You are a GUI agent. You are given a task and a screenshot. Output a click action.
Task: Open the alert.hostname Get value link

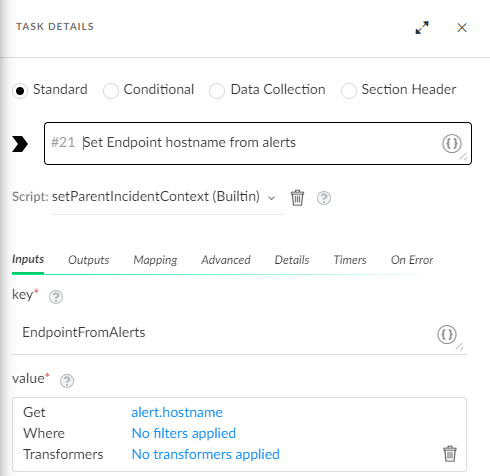177,412
